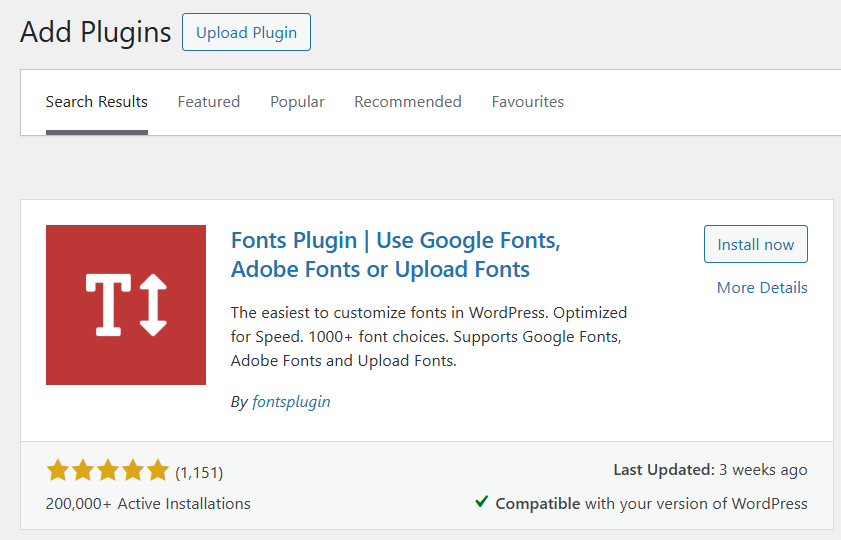The height and width of the screenshot is (540, 841).
Task: Open the Featured plugins tab
Action: pyautogui.click(x=209, y=102)
